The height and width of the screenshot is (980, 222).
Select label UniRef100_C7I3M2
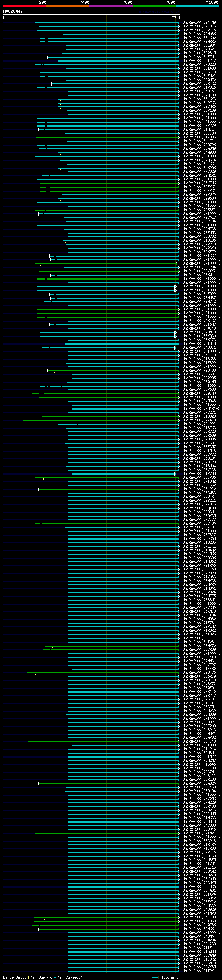pyautogui.click(x=199, y=481)
